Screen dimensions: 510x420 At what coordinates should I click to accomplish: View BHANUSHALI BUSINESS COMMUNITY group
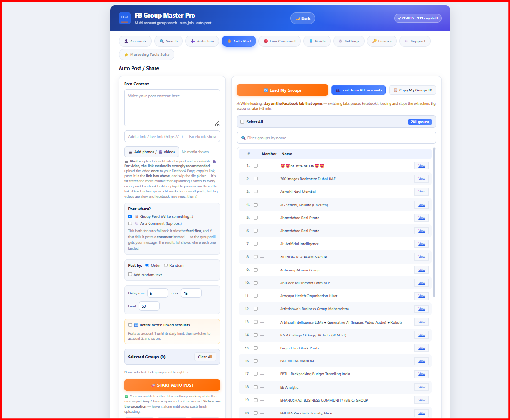point(421,400)
